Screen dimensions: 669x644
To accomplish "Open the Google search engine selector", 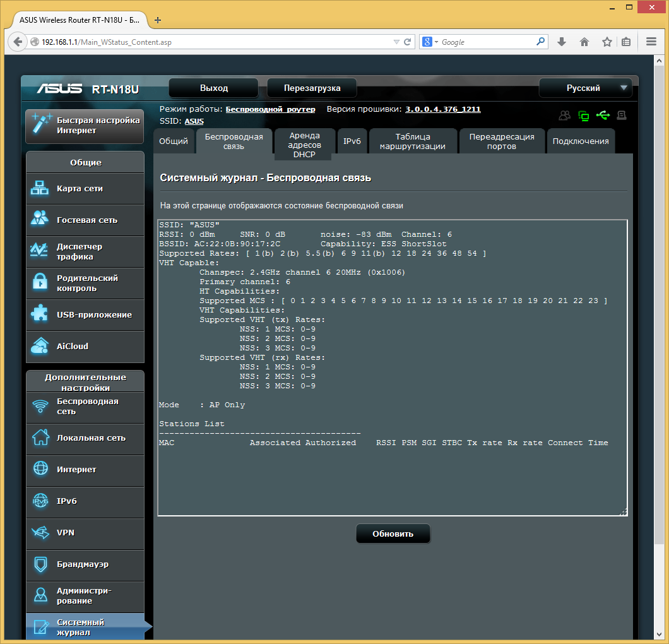I will pyautogui.click(x=430, y=42).
